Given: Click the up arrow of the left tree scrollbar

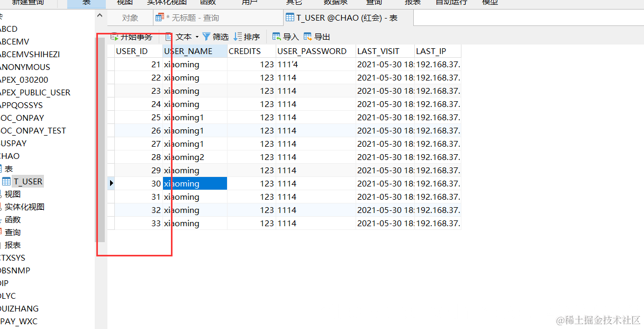Looking at the screenshot, I should 100,15.
